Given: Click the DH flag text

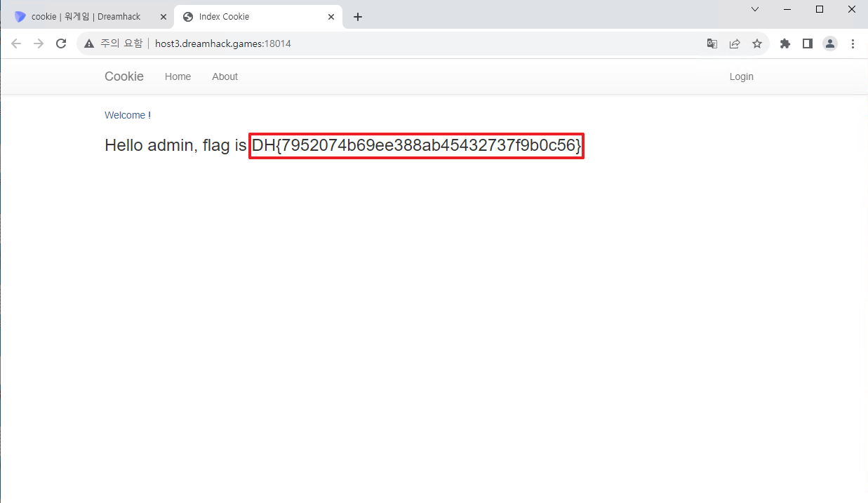Looking at the screenshot, I should pos(416,145).
